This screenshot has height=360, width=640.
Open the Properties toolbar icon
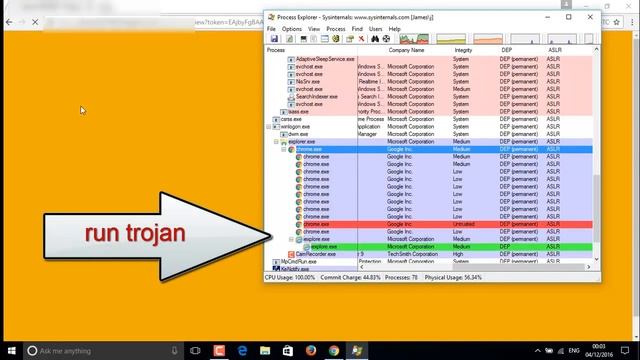(350, 39)
